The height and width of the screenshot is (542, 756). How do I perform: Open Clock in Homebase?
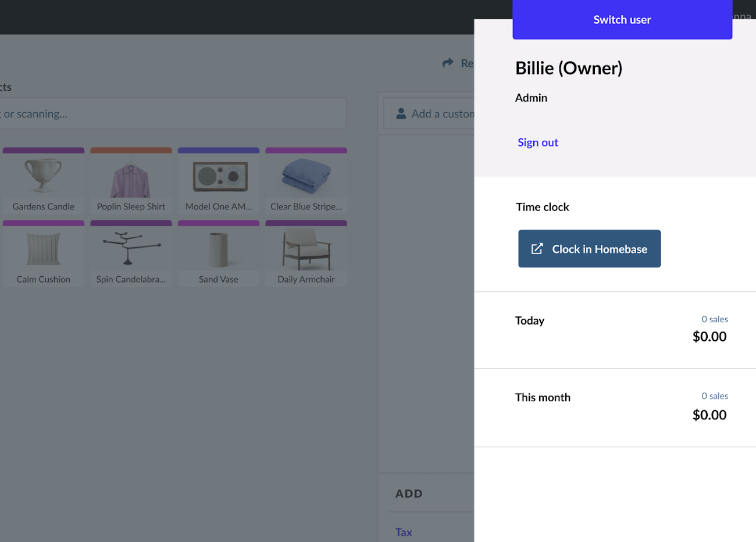tap(589, 249)
